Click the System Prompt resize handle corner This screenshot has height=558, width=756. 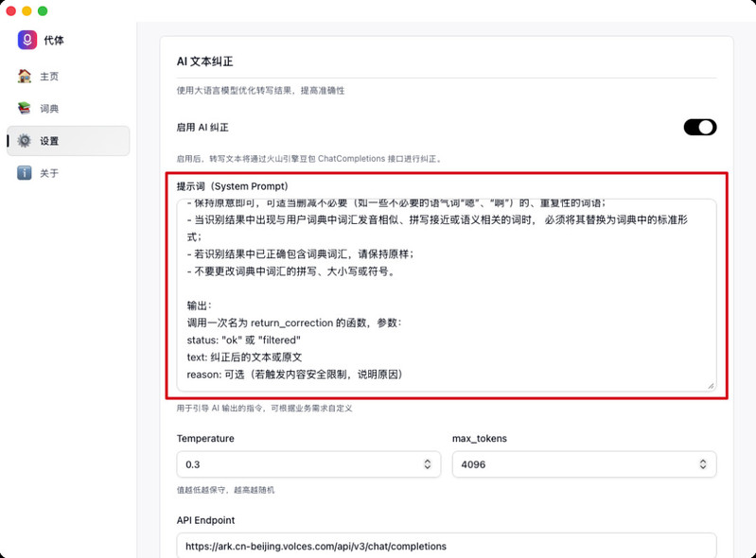tap(711, 385)
